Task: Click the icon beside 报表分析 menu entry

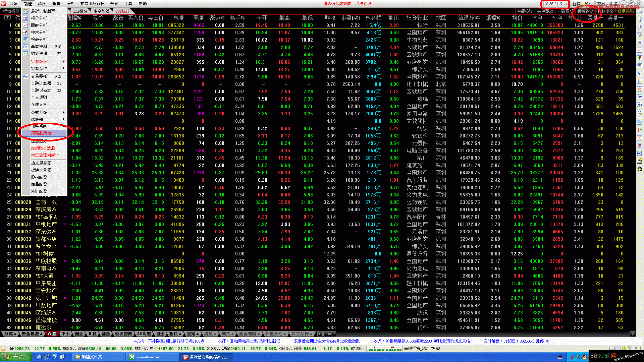Action: tap(25, 39)
